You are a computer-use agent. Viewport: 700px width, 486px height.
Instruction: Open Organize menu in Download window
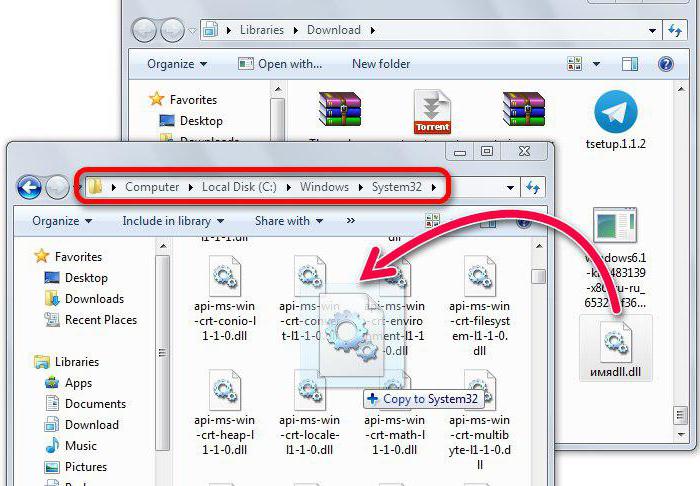pos(177,64)
